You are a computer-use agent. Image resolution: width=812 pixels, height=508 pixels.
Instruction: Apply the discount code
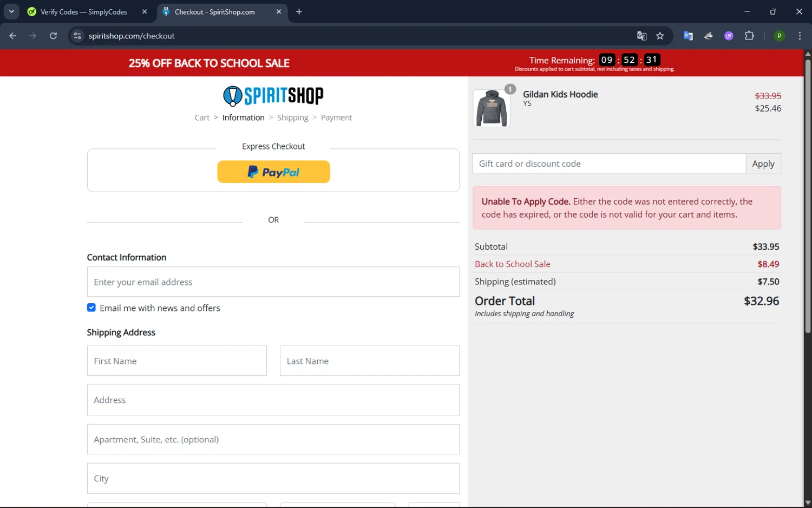click(763, 164)
